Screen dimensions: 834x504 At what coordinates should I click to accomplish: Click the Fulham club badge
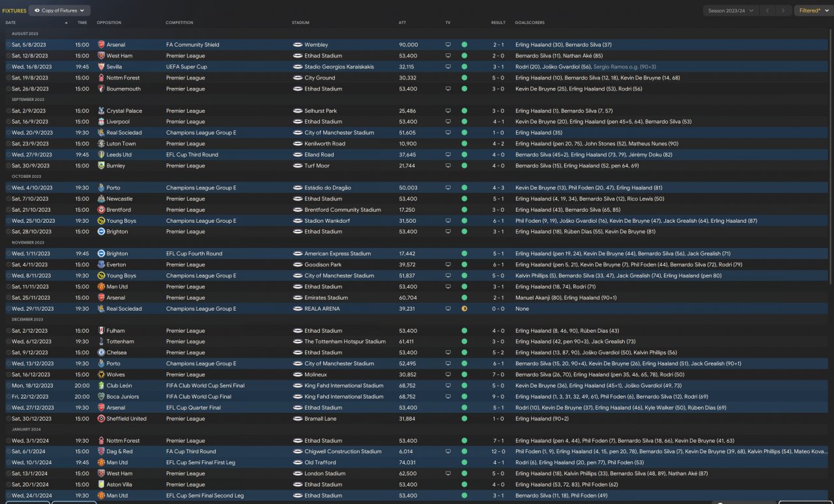[x=101, y=331]
